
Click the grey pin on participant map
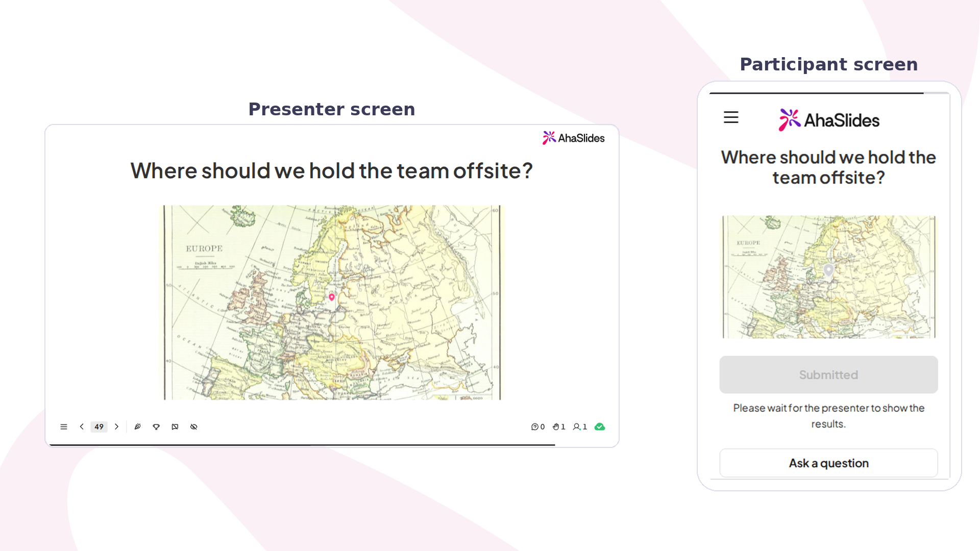click(x=829, y=270)
